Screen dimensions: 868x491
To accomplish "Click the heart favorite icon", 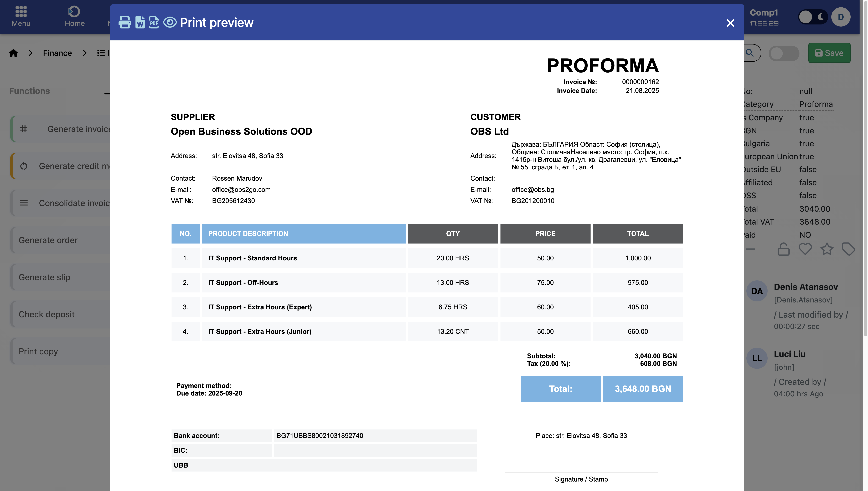I will [805, 249].
